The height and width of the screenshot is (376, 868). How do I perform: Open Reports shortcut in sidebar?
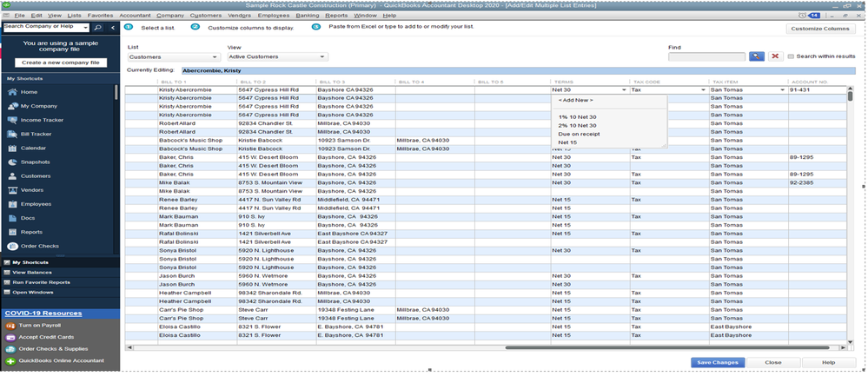[25, 232]
